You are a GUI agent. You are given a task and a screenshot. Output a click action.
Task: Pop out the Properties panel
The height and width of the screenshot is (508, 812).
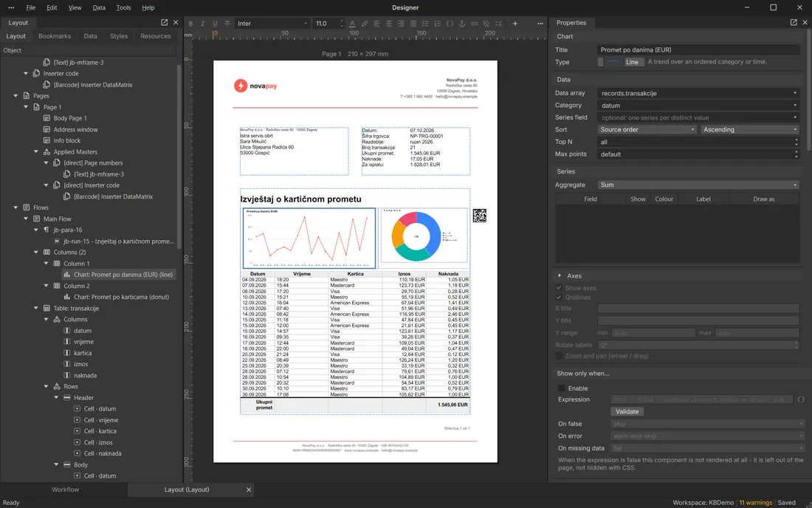coord(794,22)
